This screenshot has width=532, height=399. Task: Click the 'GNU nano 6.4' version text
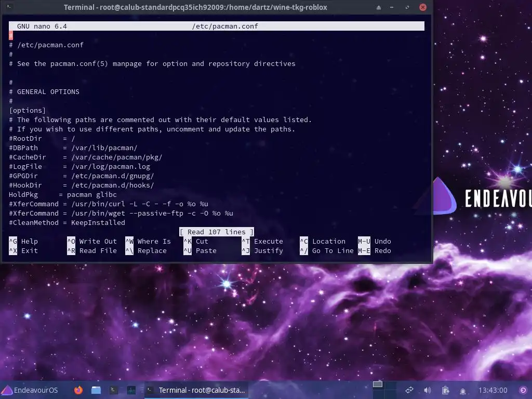[x=42, y=26]
